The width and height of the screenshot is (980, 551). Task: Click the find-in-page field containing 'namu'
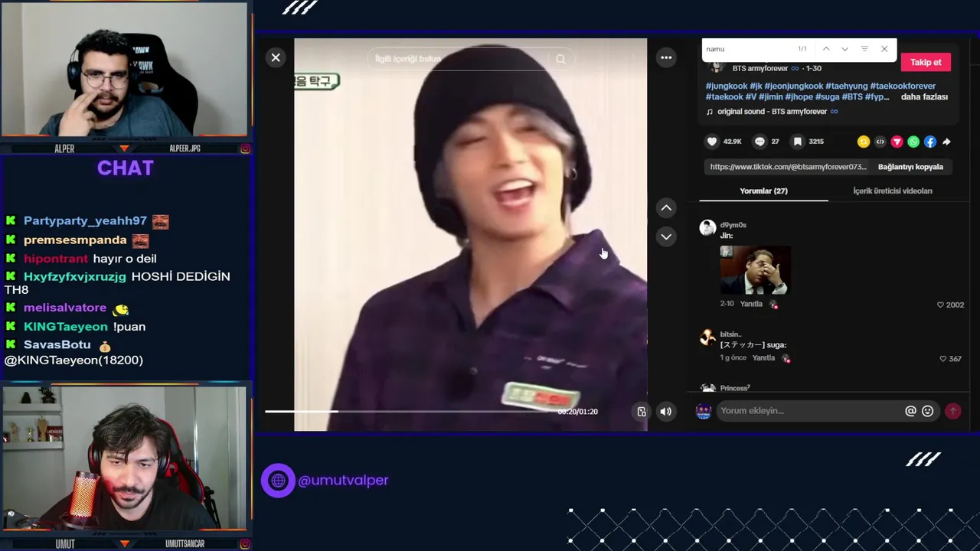746,49
